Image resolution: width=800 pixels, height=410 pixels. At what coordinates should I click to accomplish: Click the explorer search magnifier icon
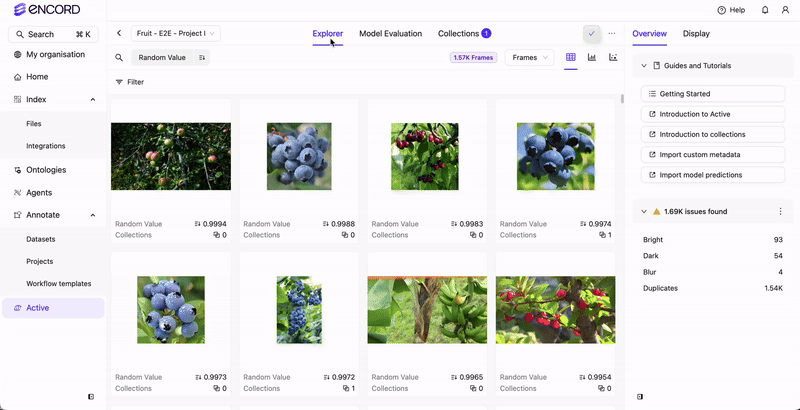point(119,58)
